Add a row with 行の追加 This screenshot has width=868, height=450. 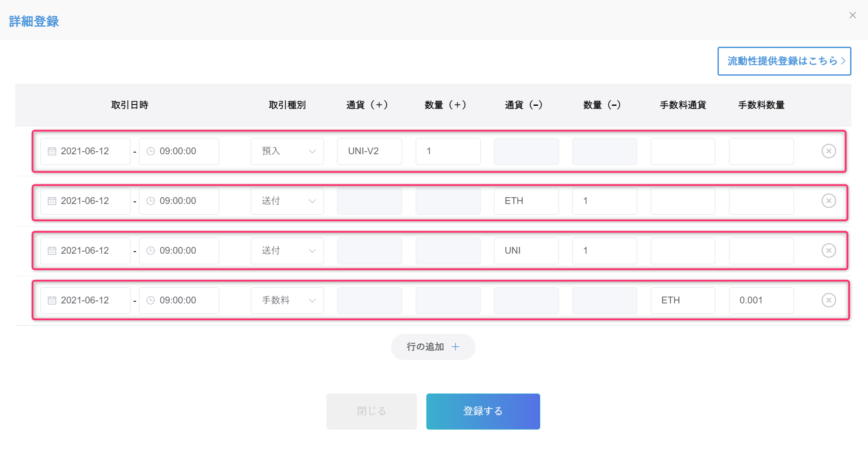(433, 347)
